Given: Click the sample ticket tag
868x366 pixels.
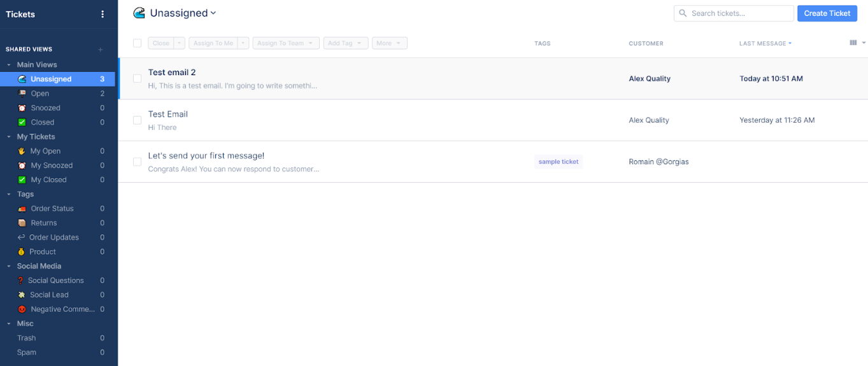Looking at the screenshot, I should pyautogui.click(x=559, y=162).
